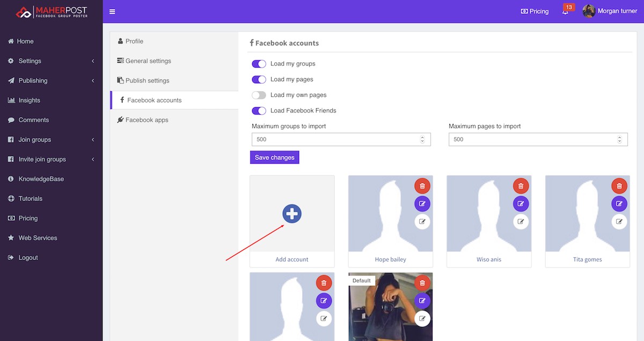
Task: Click the Add account label
Action: coord(292,260)
